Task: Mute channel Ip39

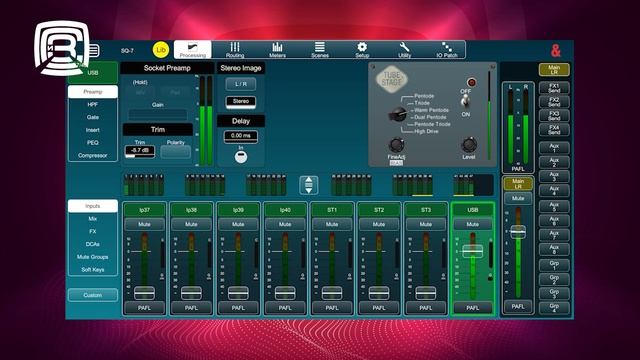Action: coord(238,224)
